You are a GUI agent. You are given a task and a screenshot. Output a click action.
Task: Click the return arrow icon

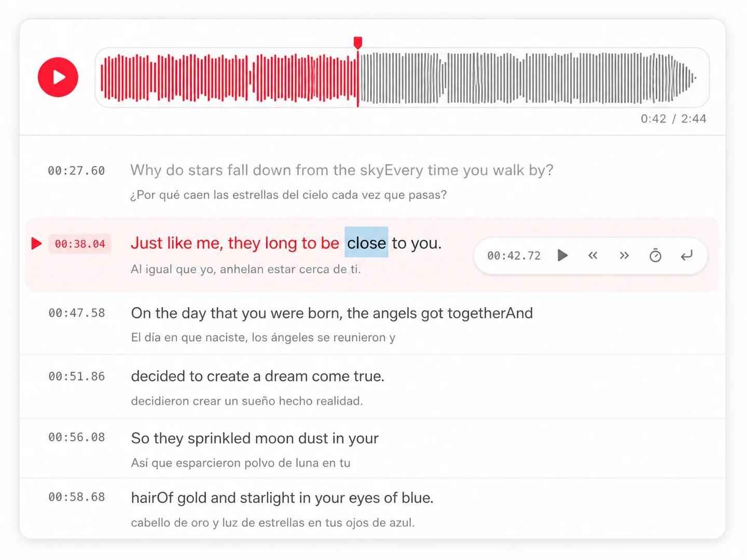tap(686, 255)
